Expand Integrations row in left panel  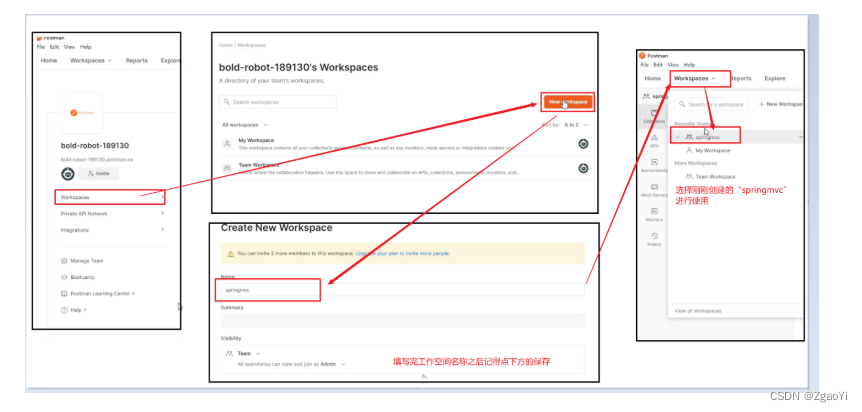tap(113, 230)
